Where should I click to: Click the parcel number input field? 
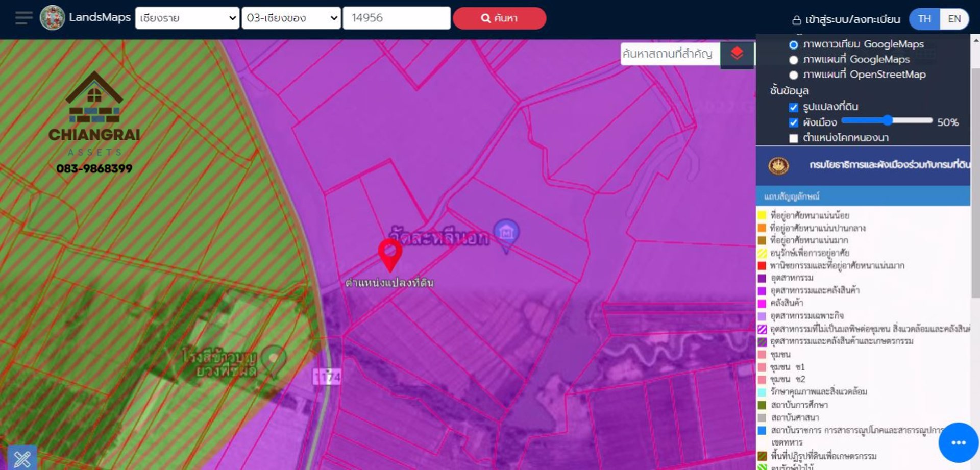click(x=397, y=18)
